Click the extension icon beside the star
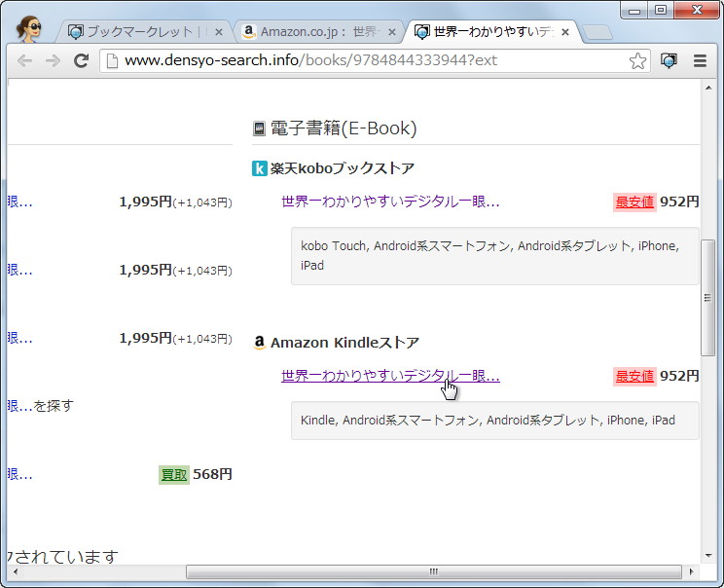Screen dimensions: 724x588 coord(669,60)
